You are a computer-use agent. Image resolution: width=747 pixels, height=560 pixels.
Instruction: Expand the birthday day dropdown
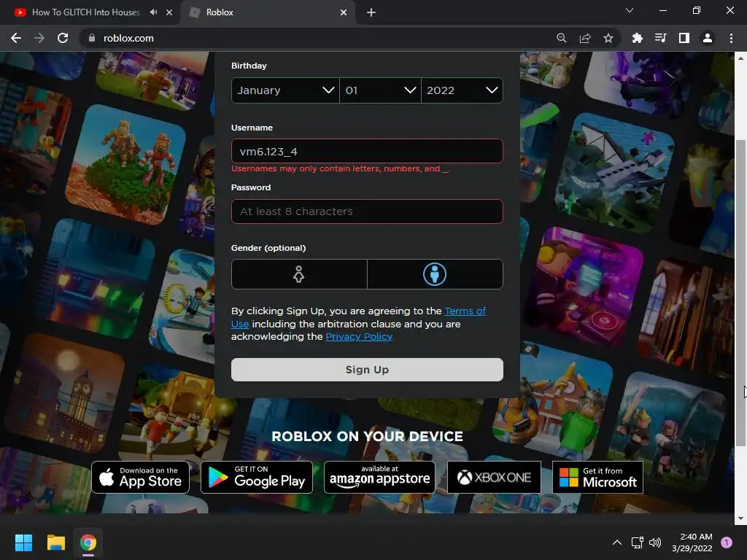(x=380, y=90)
